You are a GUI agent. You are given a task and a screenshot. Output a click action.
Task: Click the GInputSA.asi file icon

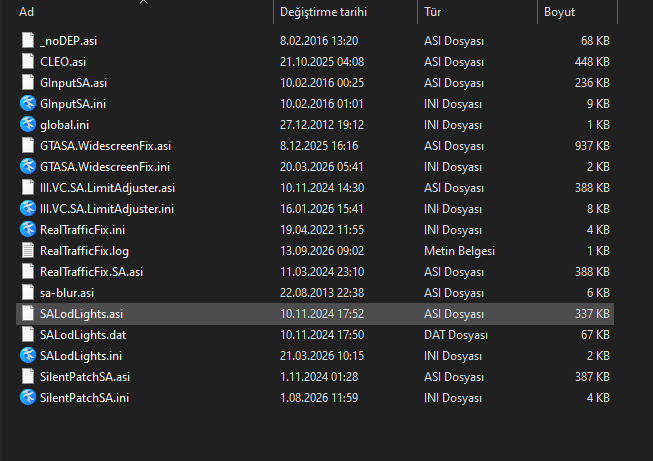click(28, 82)
